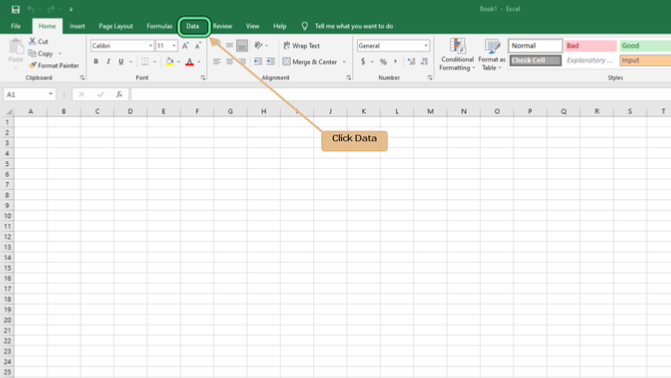Click the Decrease Indent icon
This screenshot has height=378, width=671.
(258, 62)
